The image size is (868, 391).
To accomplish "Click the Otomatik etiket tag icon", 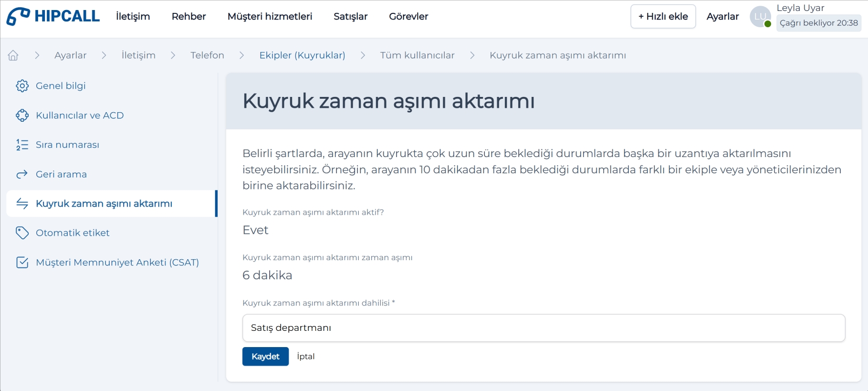I will [x=22, y=233].
